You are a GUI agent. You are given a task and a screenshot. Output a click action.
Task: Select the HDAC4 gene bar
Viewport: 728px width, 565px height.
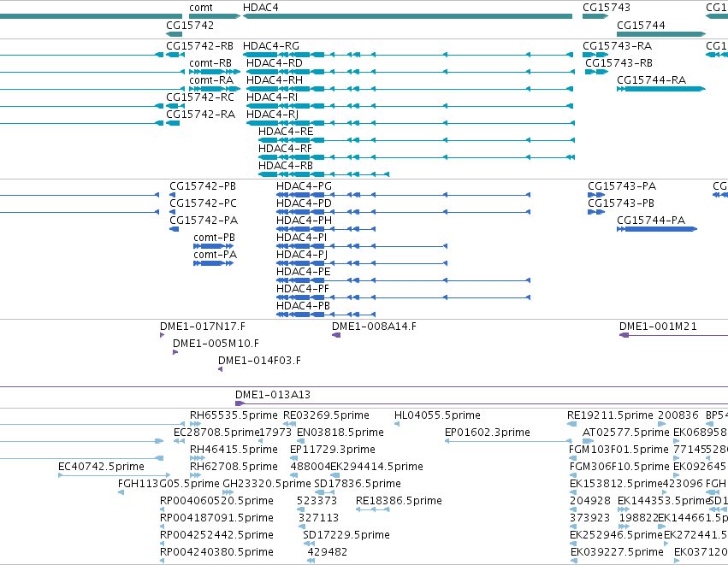point(407,16)
